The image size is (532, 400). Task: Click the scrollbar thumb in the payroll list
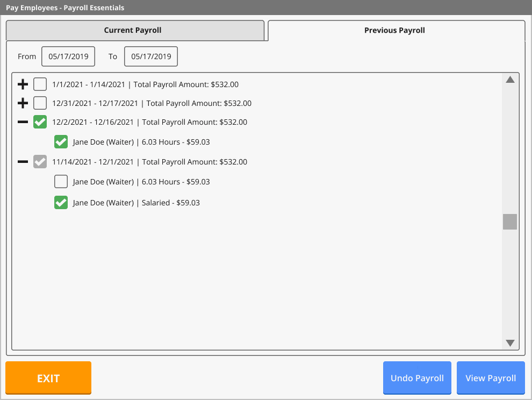point(509,222)
